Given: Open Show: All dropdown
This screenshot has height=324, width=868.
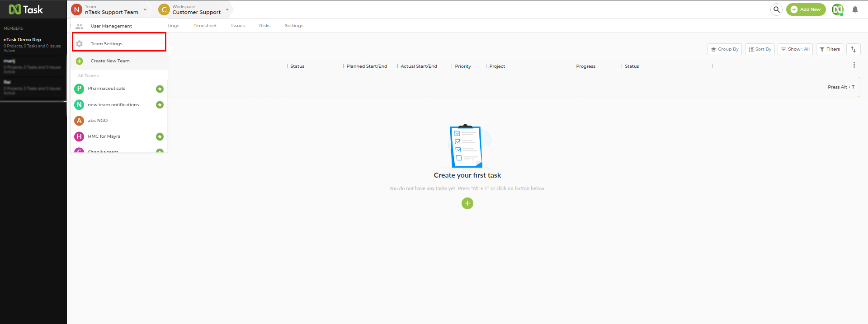Looking at the screenshot, I should coord(795,49).
